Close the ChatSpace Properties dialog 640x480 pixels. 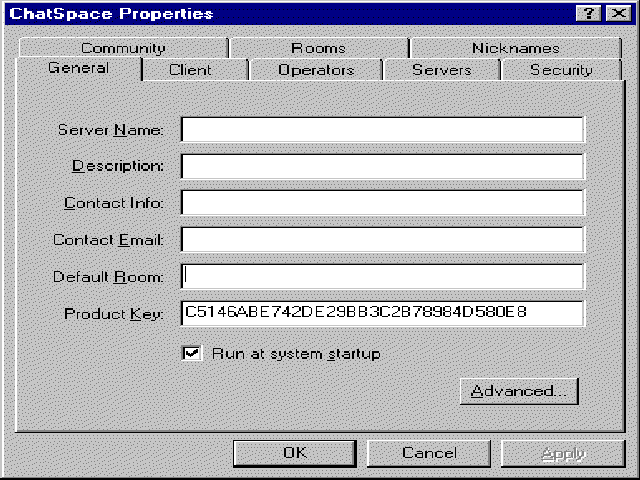tap(611, 13)
